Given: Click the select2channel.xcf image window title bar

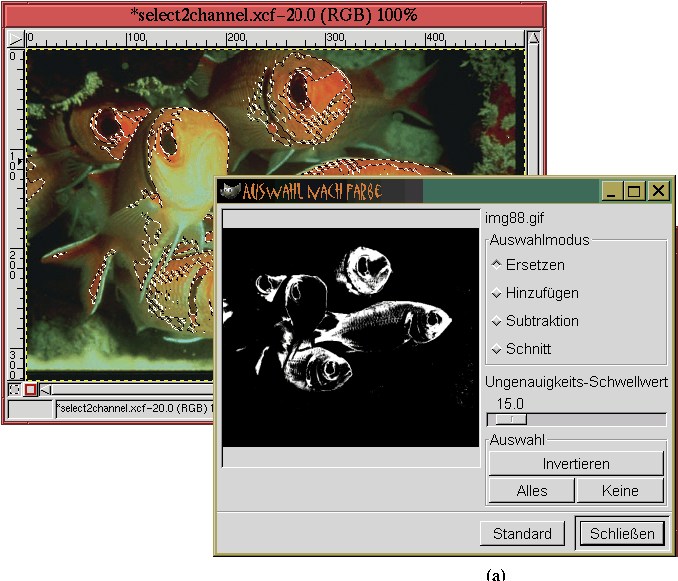Looking at the screenshot, I should coord(274,15).
